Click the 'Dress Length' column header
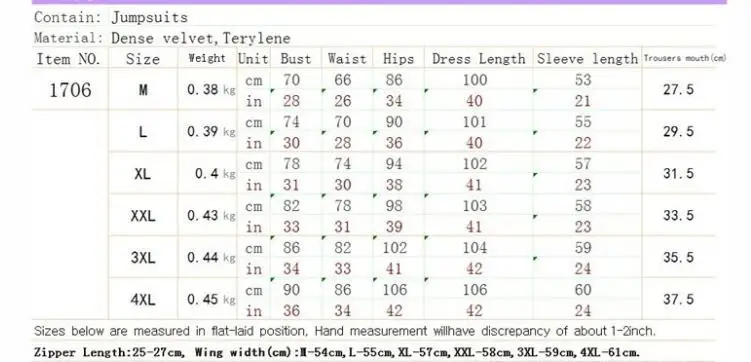Screen dimensions: 751x362 (478, 59)
